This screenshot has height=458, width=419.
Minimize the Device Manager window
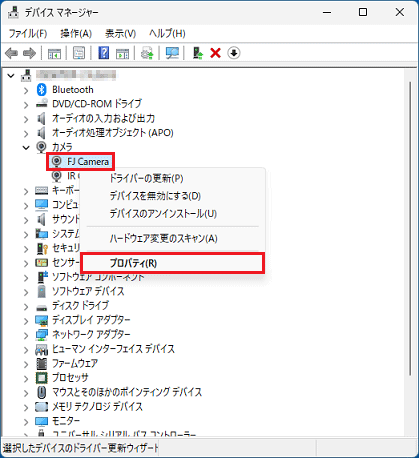tap(327, 12)
